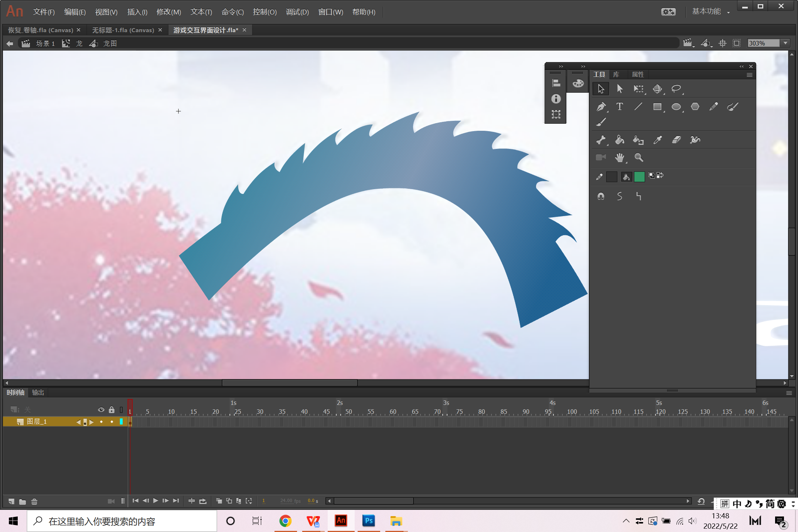Select the Paint Bucket tool

[x=620, y=140]
